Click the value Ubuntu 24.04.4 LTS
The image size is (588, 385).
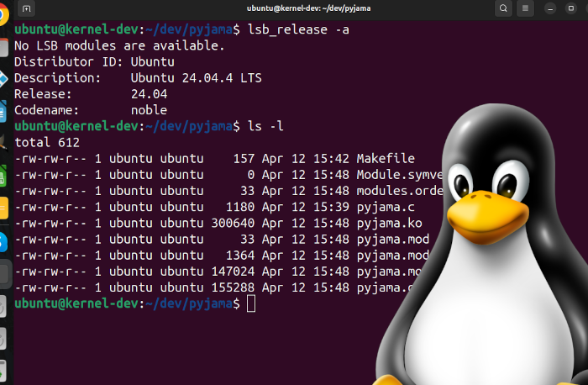coord(196,78)
